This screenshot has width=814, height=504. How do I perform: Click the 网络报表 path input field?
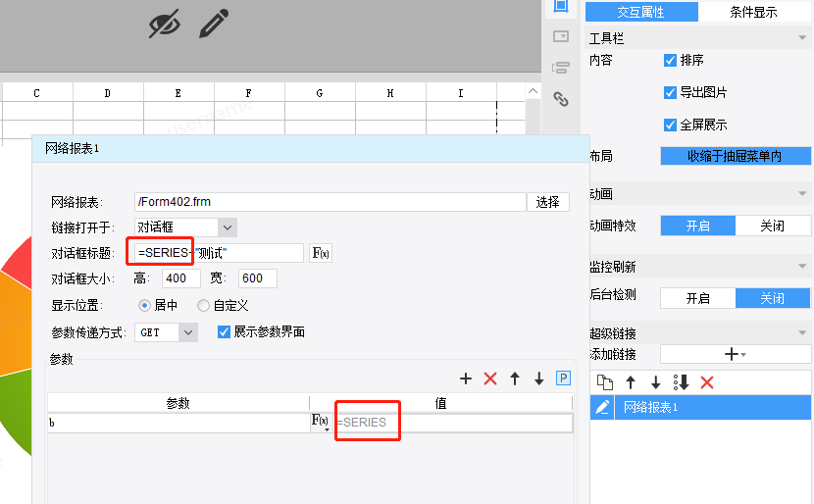click(331, 202)
